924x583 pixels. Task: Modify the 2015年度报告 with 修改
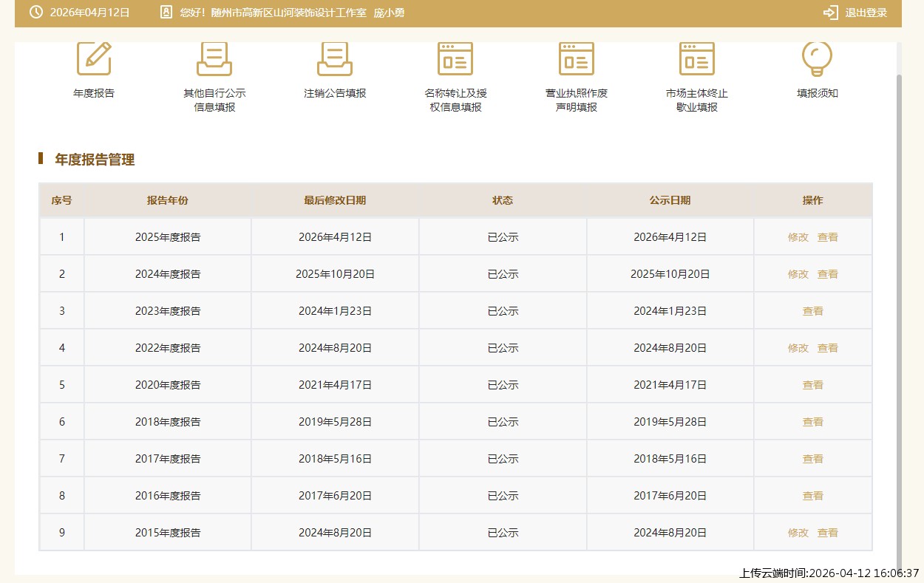pos(798,533)
